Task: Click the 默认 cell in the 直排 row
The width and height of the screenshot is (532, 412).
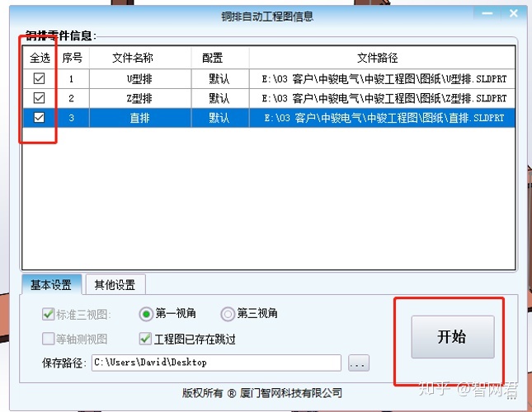Action: pos(220,118)
